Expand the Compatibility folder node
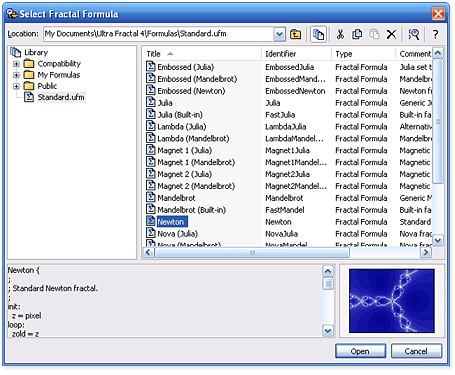 (16, 63)
